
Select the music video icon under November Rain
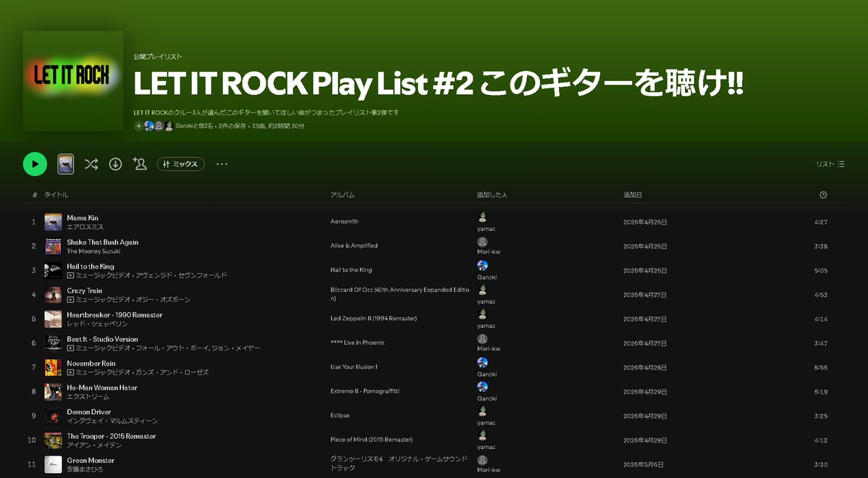click(x=70, y=372)
